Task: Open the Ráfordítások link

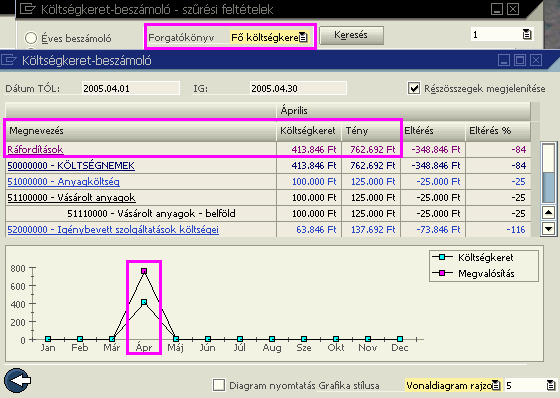Action: (35, 149)
